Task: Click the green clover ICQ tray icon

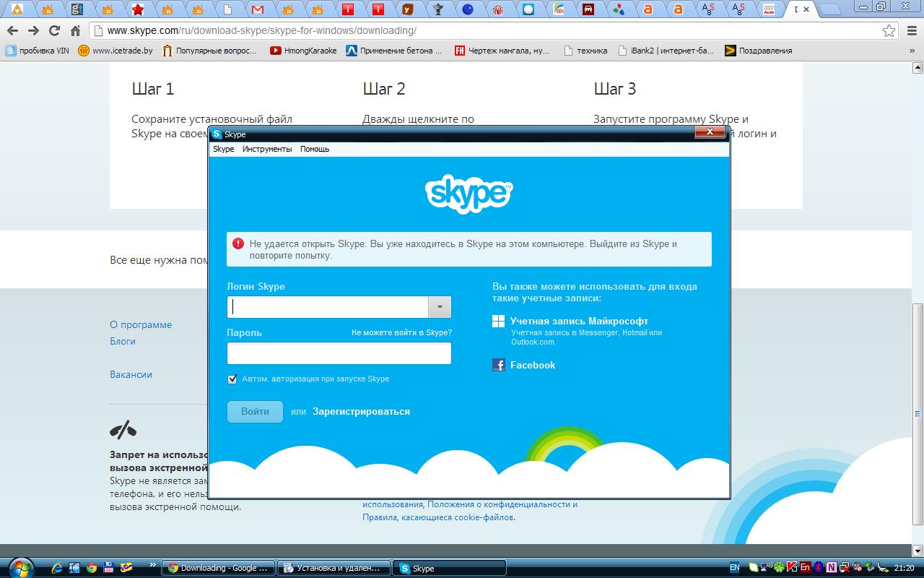Action: [x=779, y=568]
